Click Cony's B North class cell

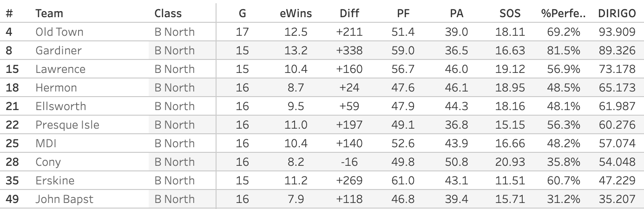174,162
